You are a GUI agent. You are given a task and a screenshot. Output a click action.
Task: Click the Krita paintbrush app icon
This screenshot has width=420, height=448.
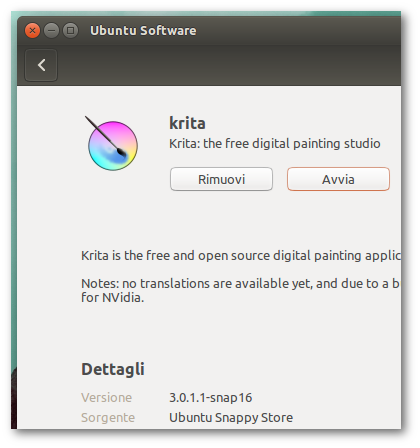coord(112,143)
